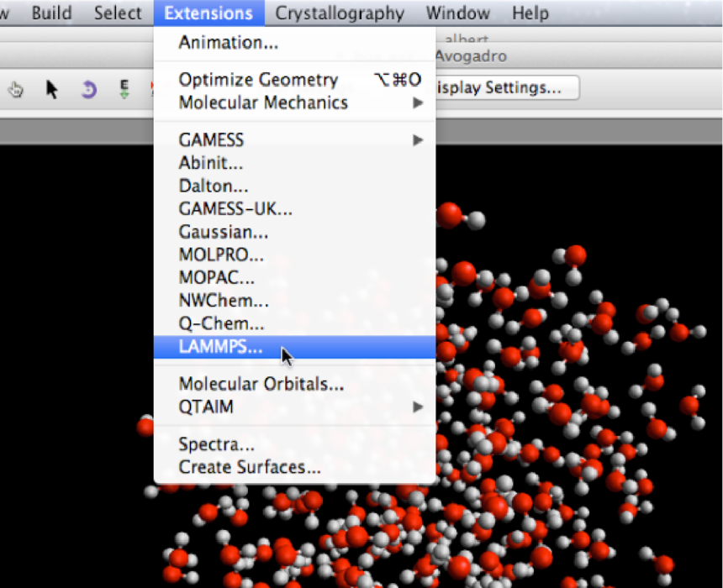The height and width of the screenshot is (588, 723).
Task: Select the black arrow selection tool
Action: click(52, 89)
